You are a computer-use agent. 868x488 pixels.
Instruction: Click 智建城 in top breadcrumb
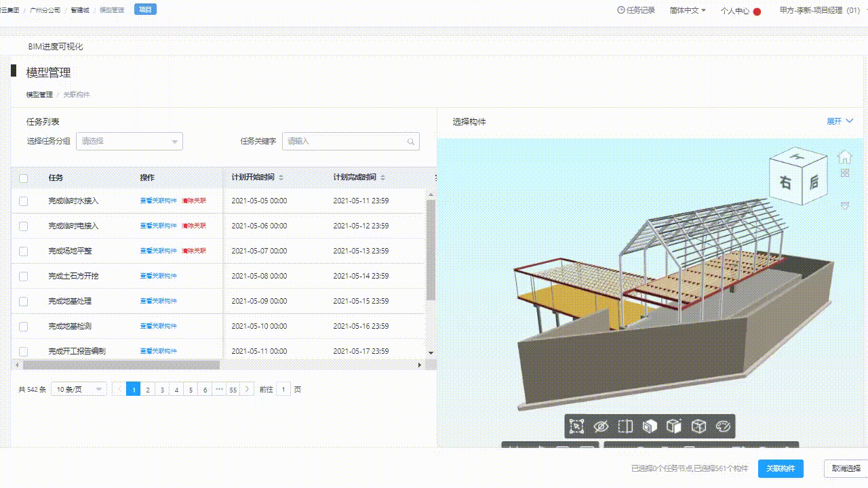point(80,10)
